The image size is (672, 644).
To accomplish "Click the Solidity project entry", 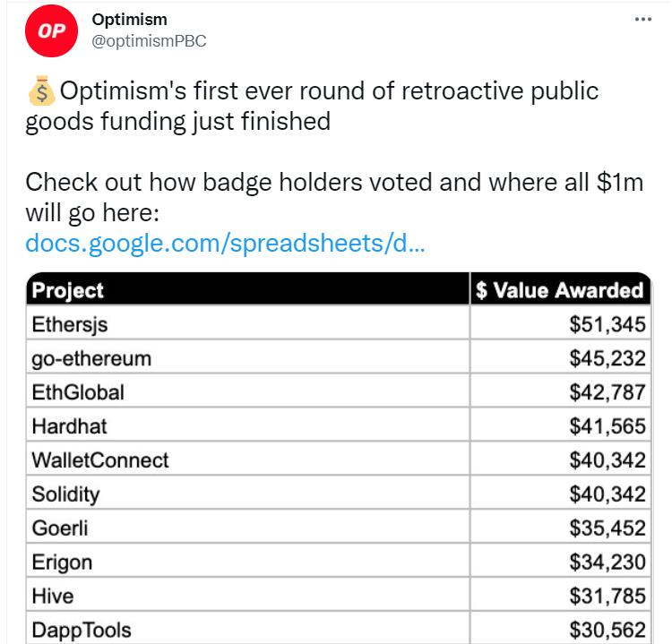I will tap(66, 494).
